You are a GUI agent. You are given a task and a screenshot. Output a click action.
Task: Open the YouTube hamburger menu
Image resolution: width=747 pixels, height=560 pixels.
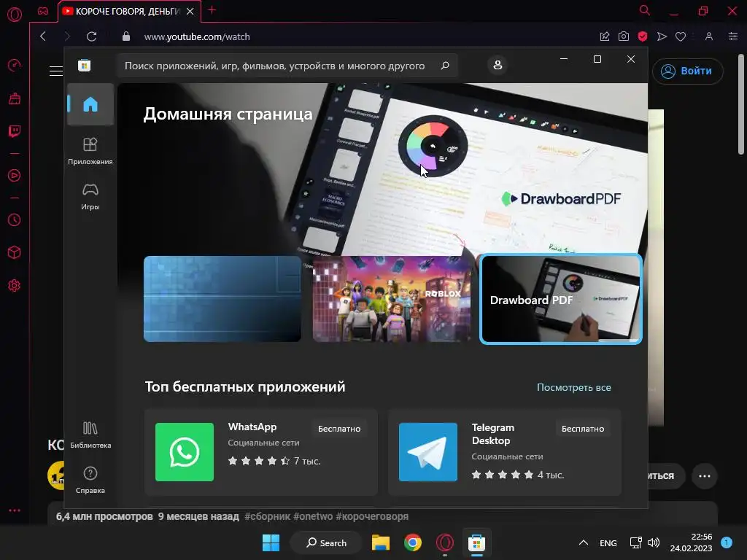[x=56, y=71]
